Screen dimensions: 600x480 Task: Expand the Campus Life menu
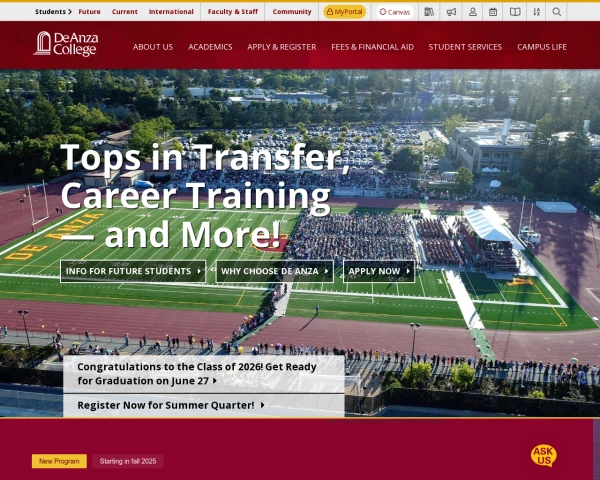point(542,47)
